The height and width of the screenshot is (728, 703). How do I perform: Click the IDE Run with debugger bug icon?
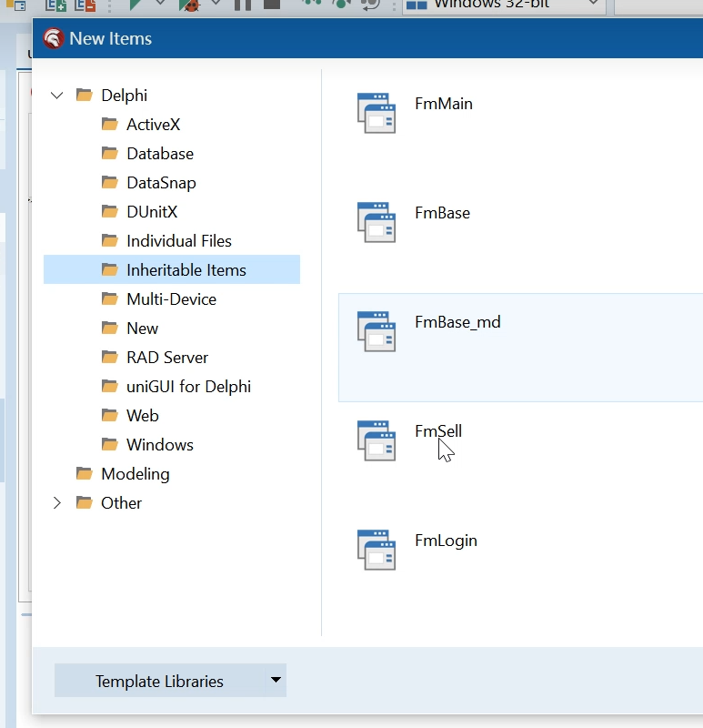(x=190, y=5)
